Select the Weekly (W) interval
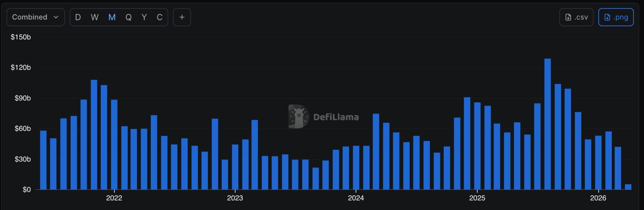 pyautogui.click(x=95, y=17)
